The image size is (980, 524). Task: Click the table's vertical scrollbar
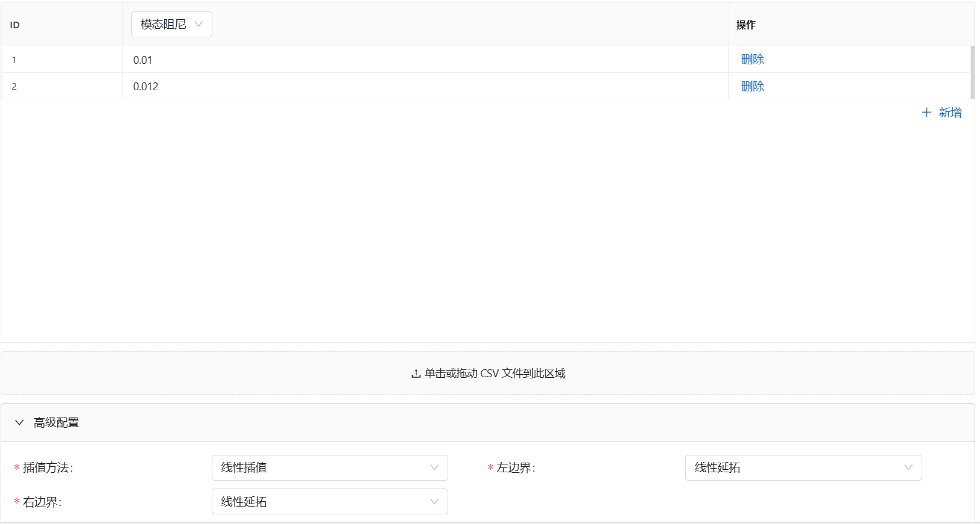pos(973,72)
